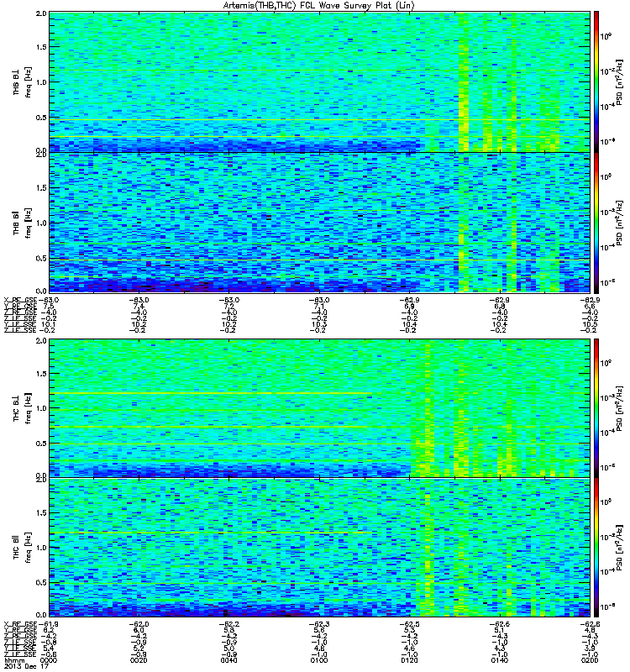Select the THB B-perpendicular freq axis label

23,82
